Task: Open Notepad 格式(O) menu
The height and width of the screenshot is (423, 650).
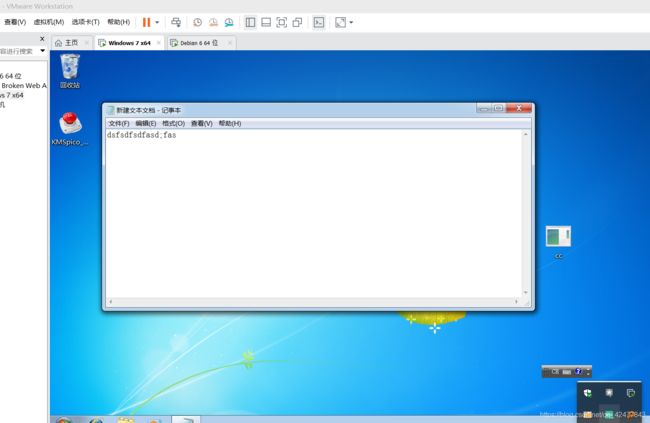Action: (173, 123)
